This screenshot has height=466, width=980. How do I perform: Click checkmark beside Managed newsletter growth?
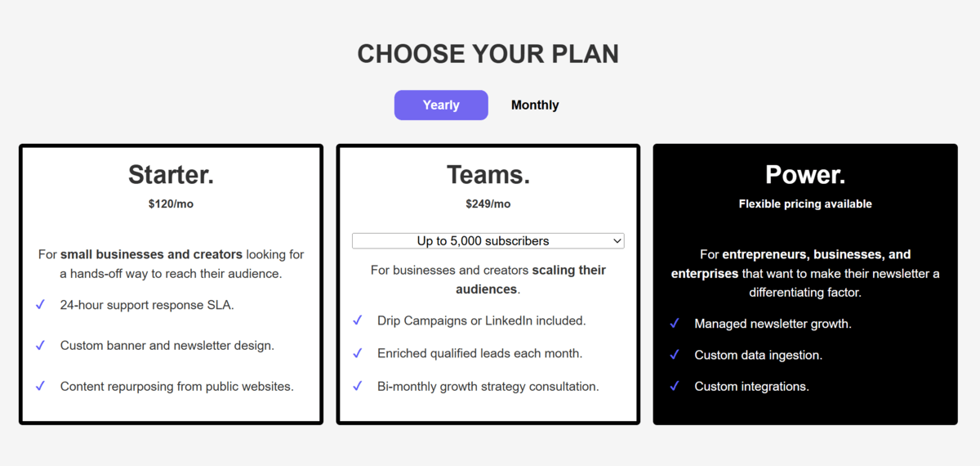click(x=674, y=324)
